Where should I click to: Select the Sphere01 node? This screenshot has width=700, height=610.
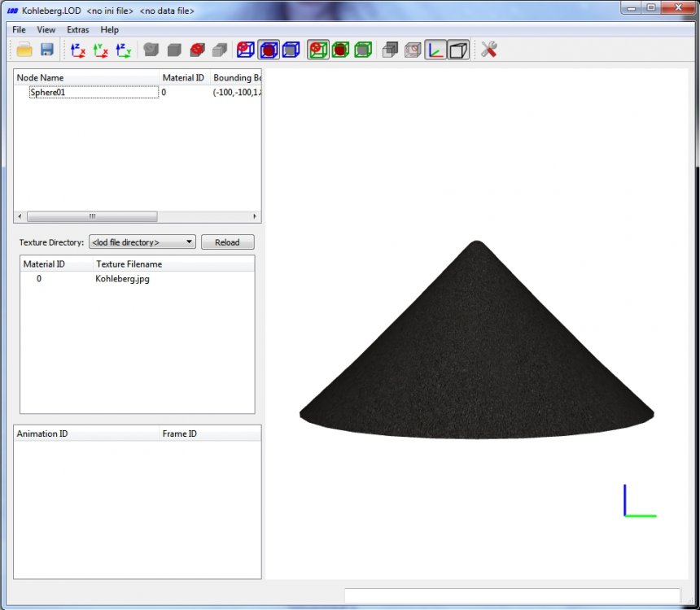(x=47, y=93)
